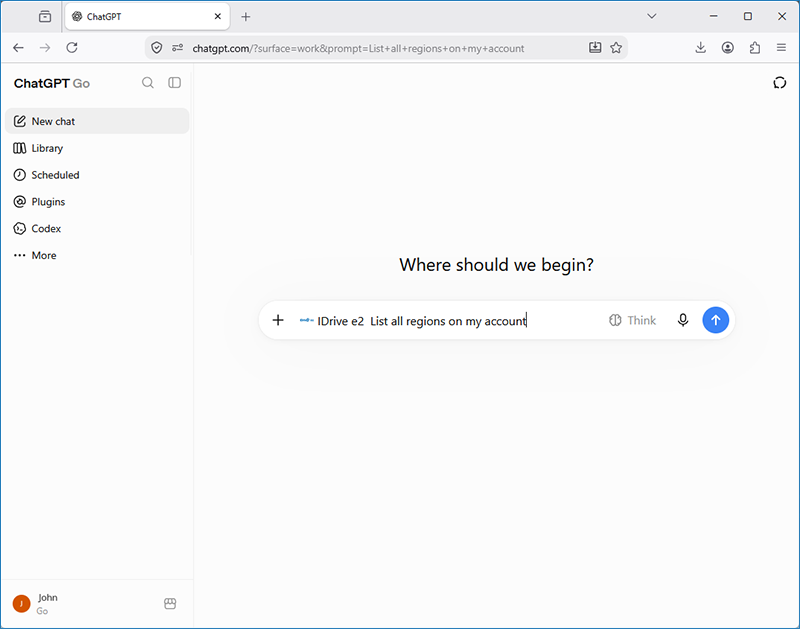The width and height of the screenshot is (800, 629).
Task: Open the site permissions icon
Action: pos(178,48)
